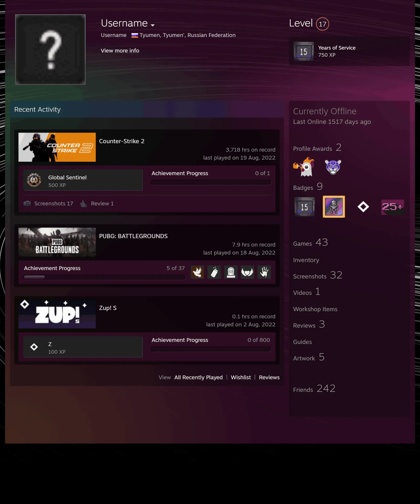Open Zup! S game banner
This screenshot has height=504, width=420.
57,314
